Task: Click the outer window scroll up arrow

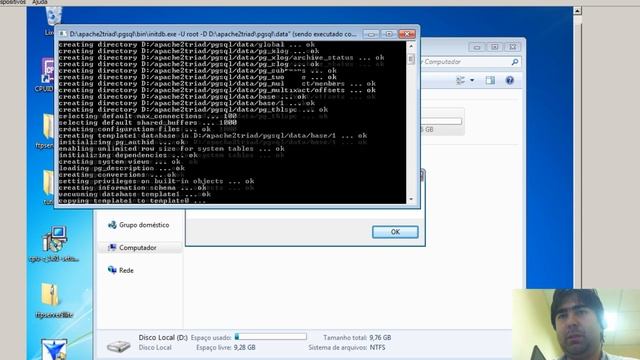Action: pyautogui.click(x=577, y=11)
